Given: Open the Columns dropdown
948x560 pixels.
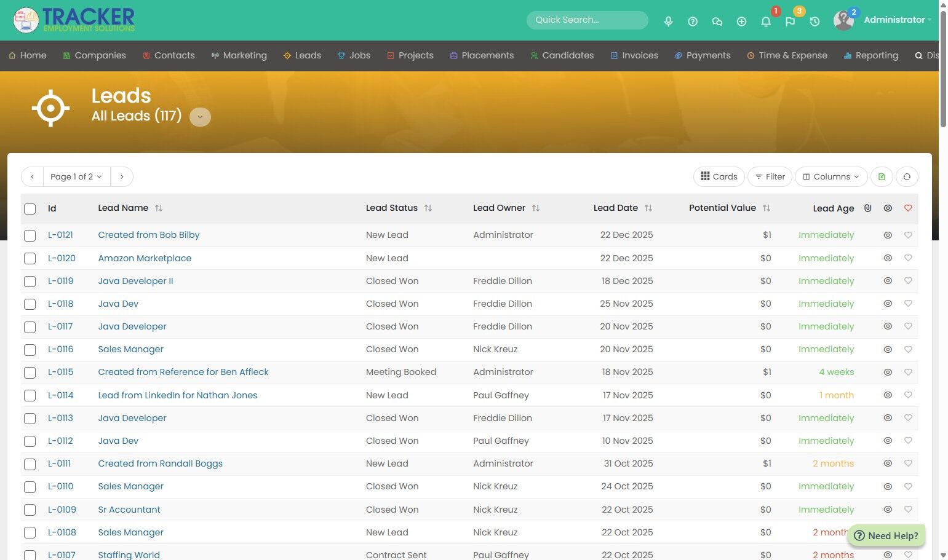Looking at the screenshot, I should pyautogui.click(x=831, y=177).
